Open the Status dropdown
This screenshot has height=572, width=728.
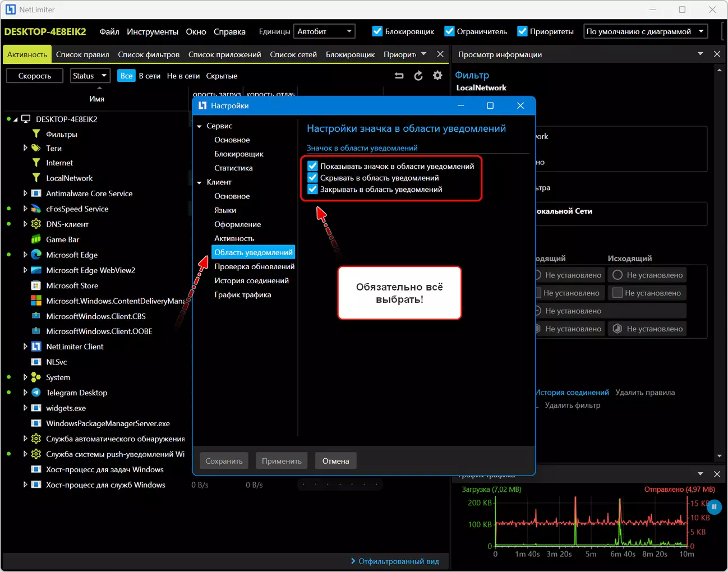[x=90, y=76]
